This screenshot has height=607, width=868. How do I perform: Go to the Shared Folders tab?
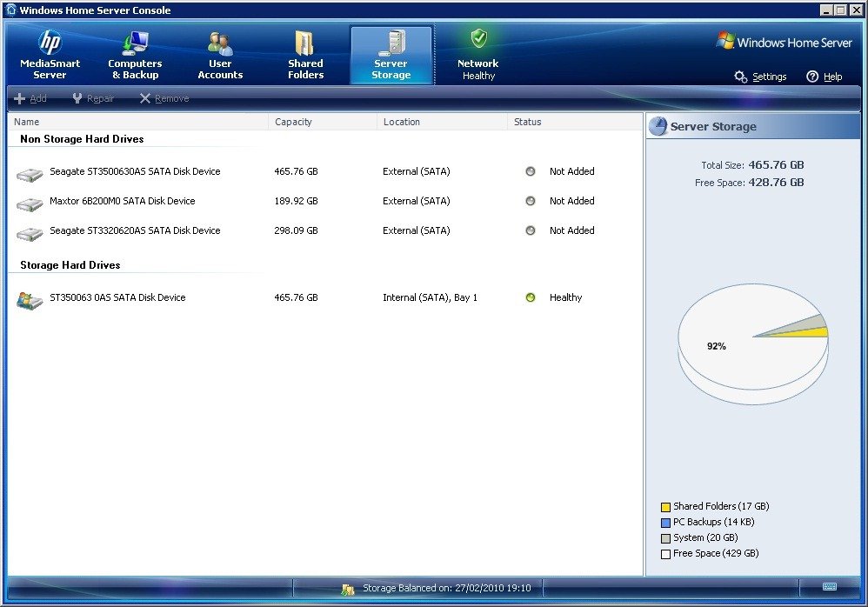click(x=305, y=55)
